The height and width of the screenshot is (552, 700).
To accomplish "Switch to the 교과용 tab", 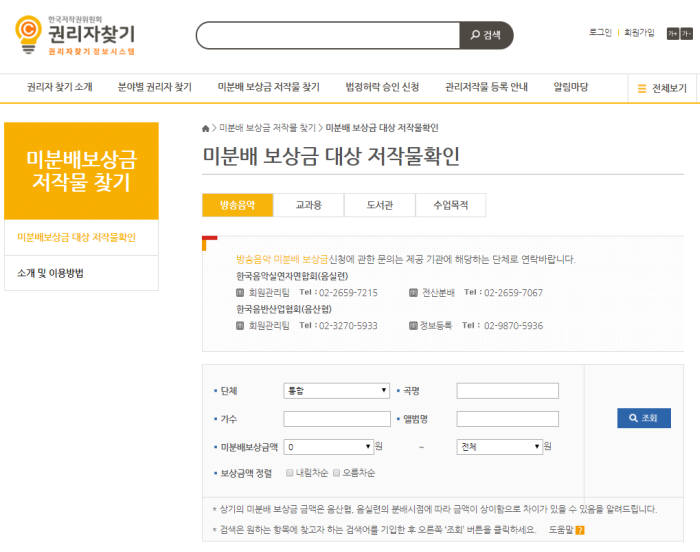I will [308, 205].
